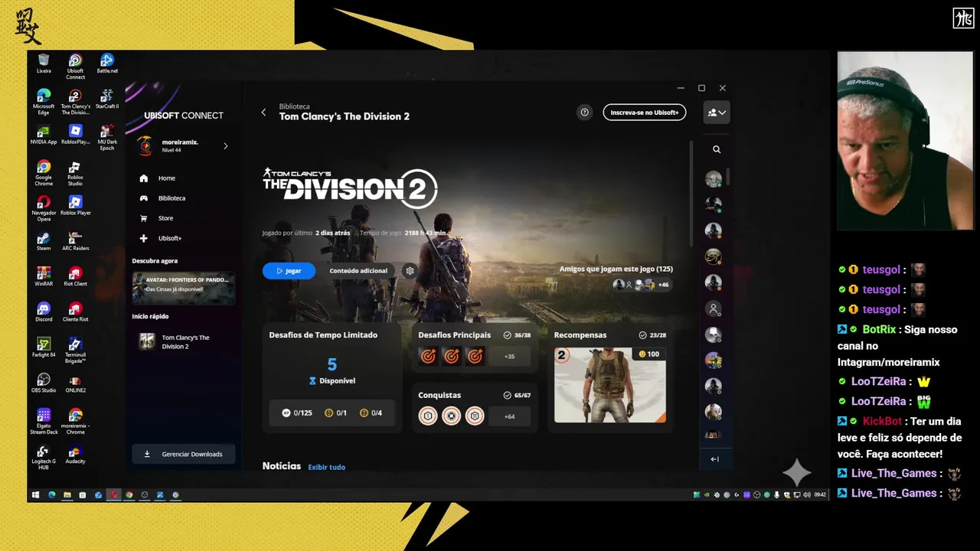The height and width of the screenshot is (551, 980).
Task: Open the Desafios de Tempo Limitado card
Action: pos(332,377)
